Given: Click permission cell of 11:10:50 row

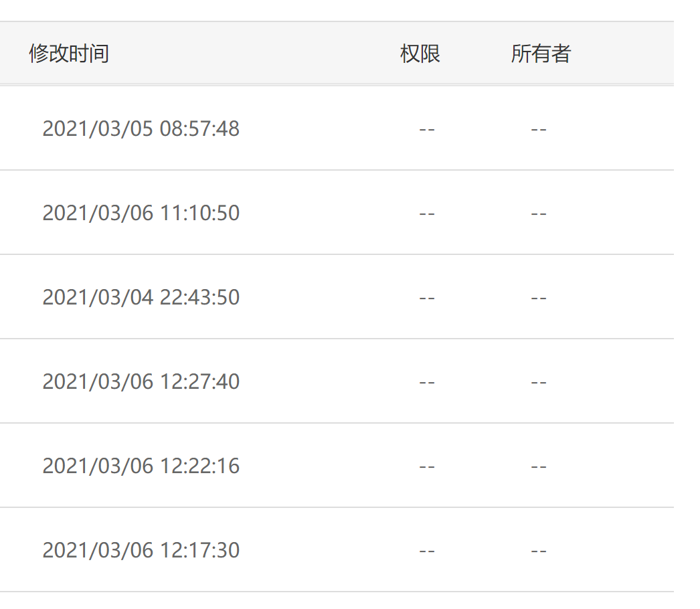Looking at the screenshot, I should point(427,214).
